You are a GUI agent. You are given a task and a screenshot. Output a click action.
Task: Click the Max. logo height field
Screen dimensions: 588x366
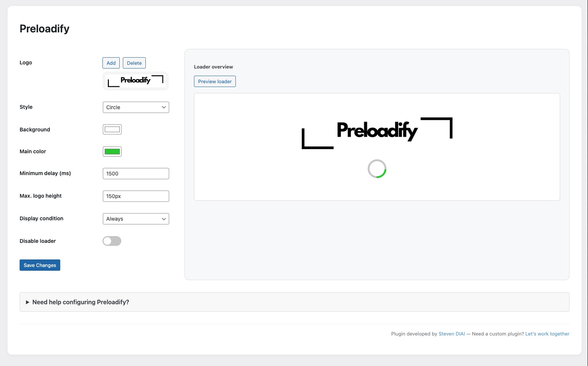click(136, 196)
